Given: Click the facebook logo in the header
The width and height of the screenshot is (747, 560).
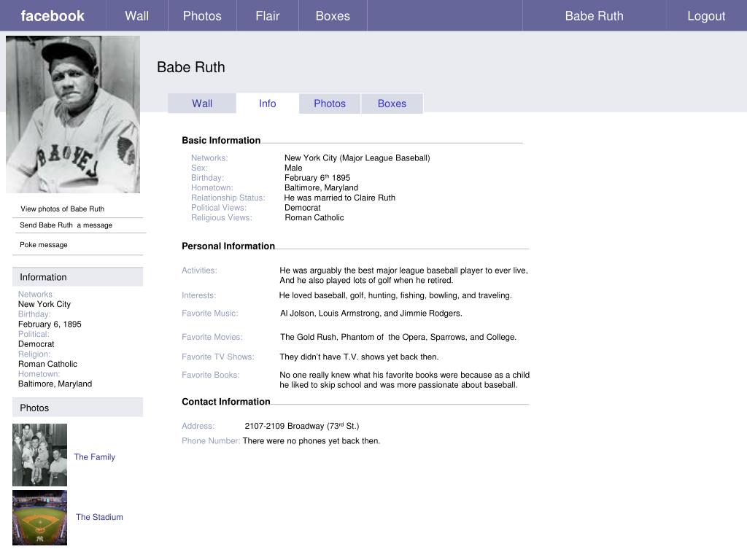Looking at the screenshot, I should [53, 16].
